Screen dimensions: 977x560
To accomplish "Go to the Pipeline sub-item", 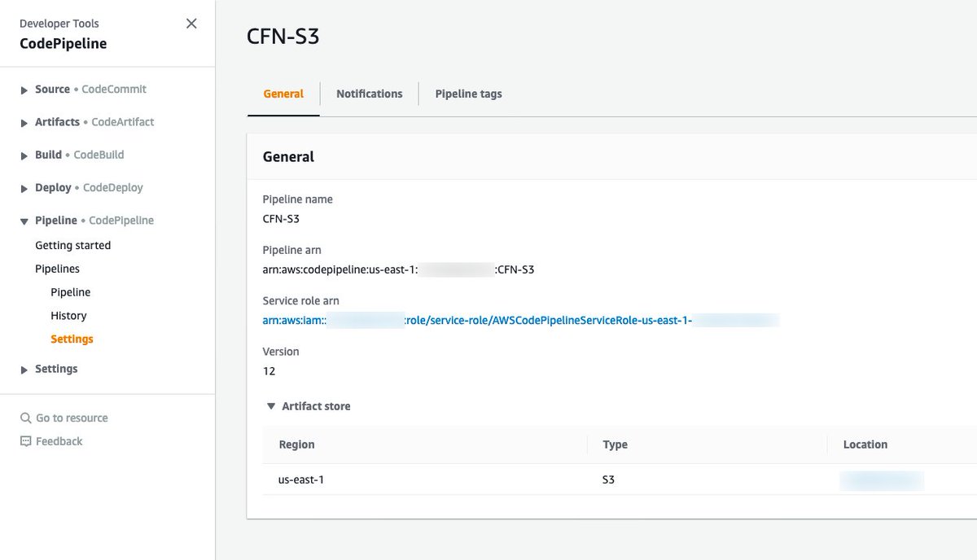I will [x=70, y=292].
